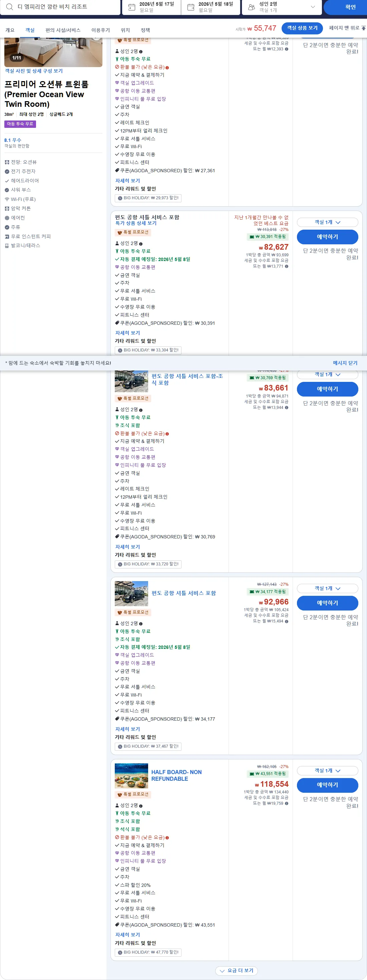Click the 발코니/테라스 amenity icon
Image resolution: width=367 pixels, height=980 pixels.
pos(7,246)
